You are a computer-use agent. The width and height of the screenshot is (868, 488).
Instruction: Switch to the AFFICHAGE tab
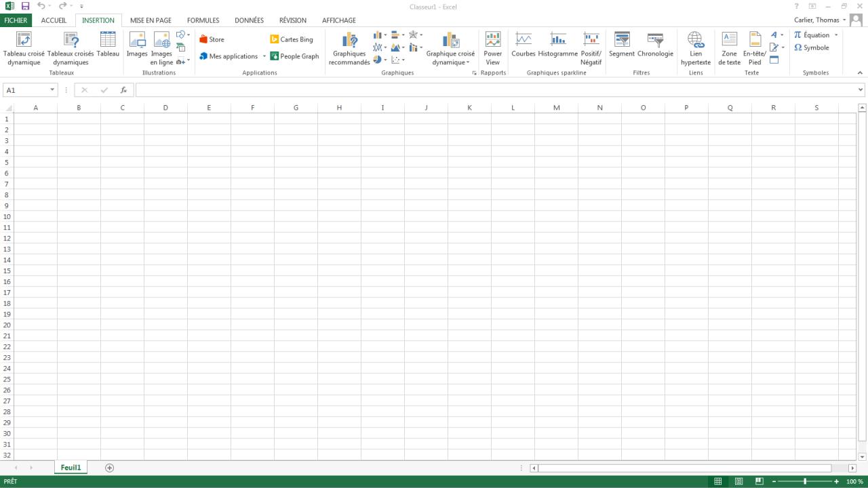[x=339, y=20]
